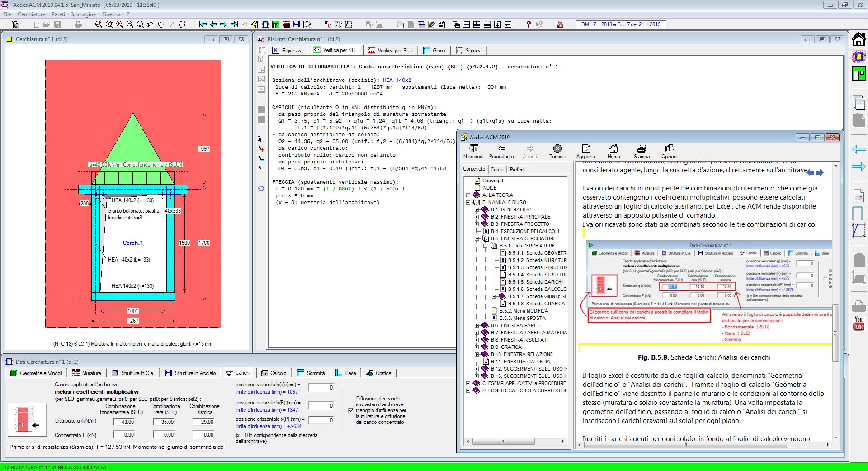Image resolution: width=868 pixels, height=471 pixels.
Task: Click the red question mark help icon
Action: point(528,24)
